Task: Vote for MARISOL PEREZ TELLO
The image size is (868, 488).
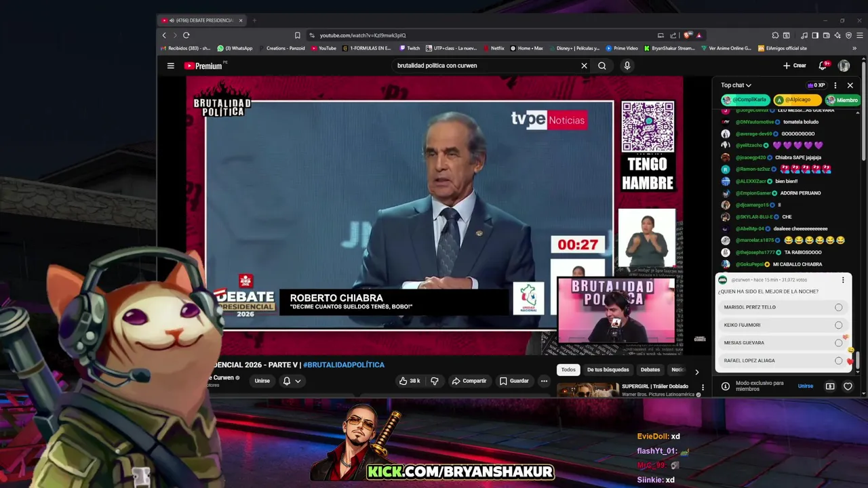Action: [783, 307]
